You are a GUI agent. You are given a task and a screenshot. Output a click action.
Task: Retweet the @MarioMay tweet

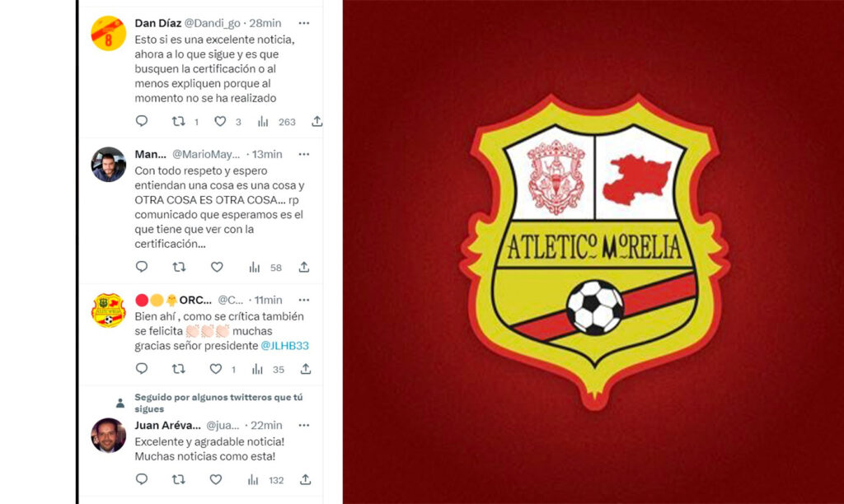pos(179,267)
